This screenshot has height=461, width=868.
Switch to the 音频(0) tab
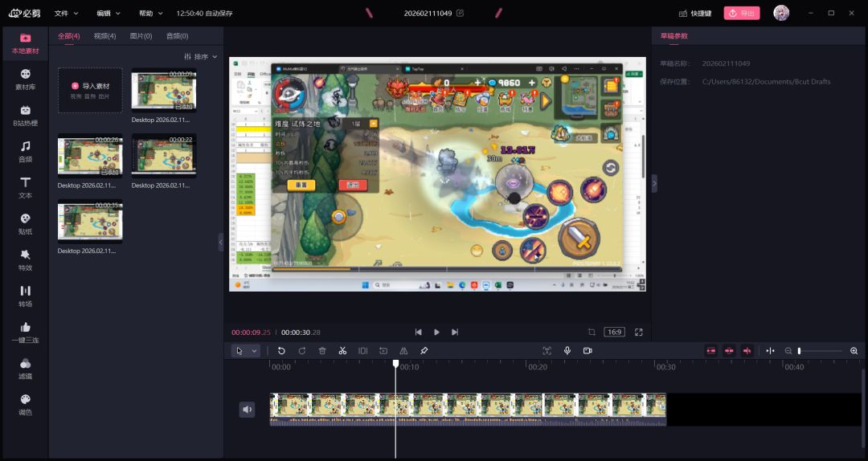click(x=177, y=36)
